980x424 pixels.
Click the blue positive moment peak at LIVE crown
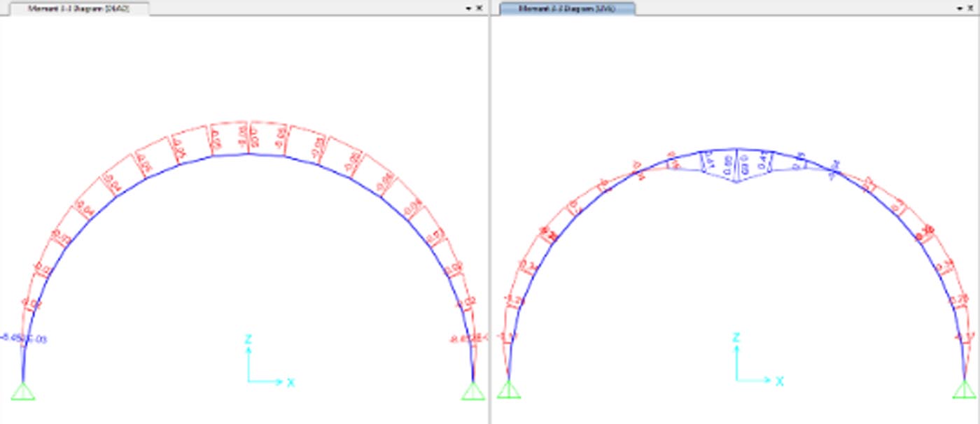(x=736, y=182)
